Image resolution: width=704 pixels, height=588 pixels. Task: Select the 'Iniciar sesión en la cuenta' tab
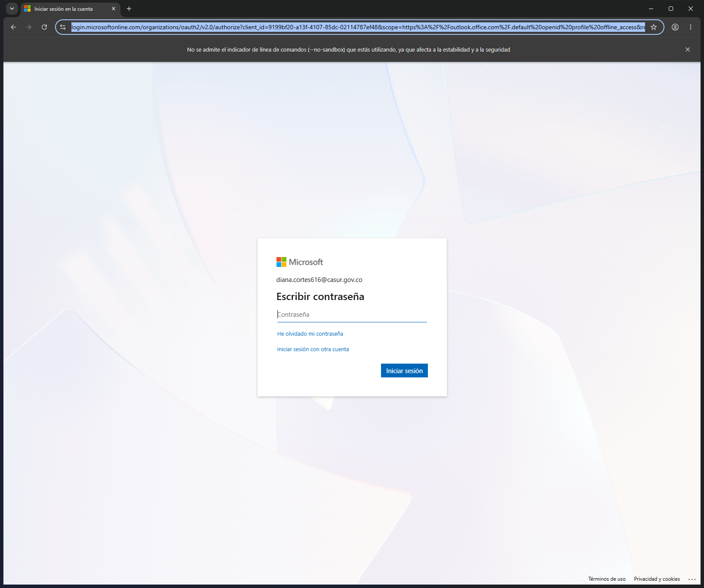[x=70, y=9]
